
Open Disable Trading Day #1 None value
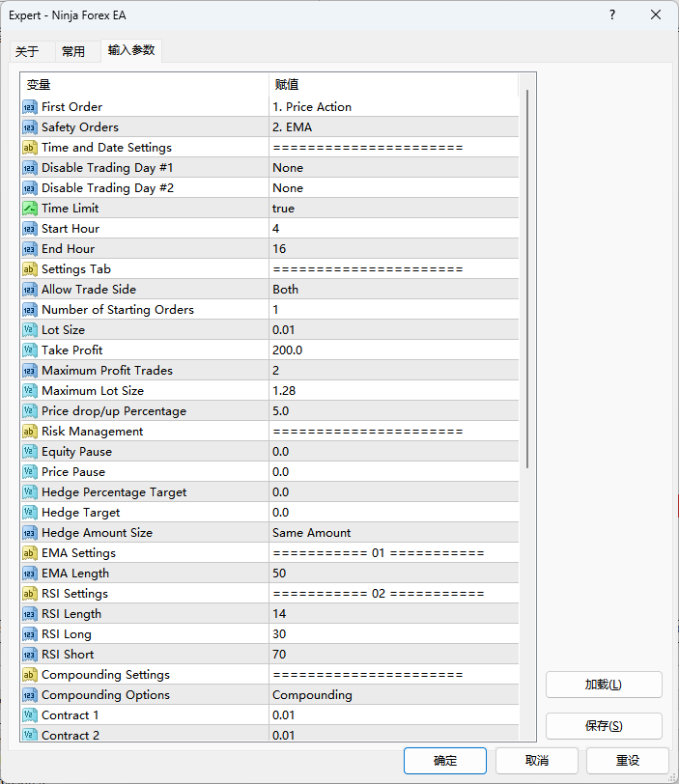[x=394, y=168]
